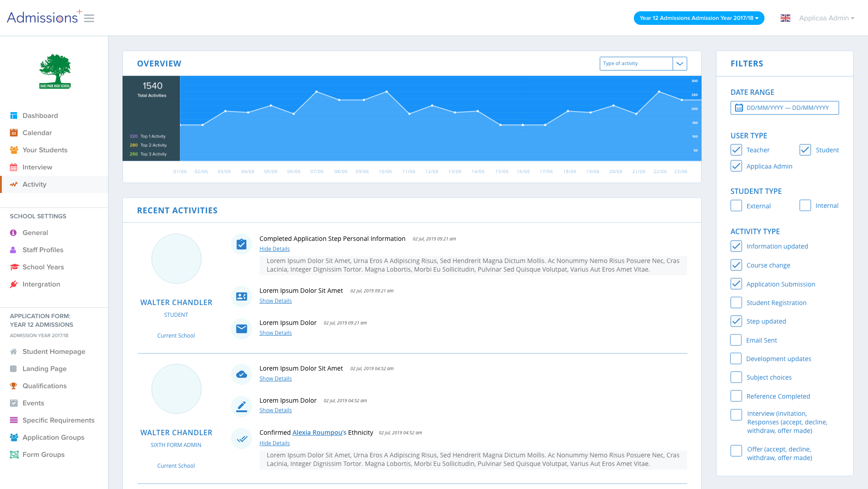Click the Interview calendar icon

coord(14,167)
